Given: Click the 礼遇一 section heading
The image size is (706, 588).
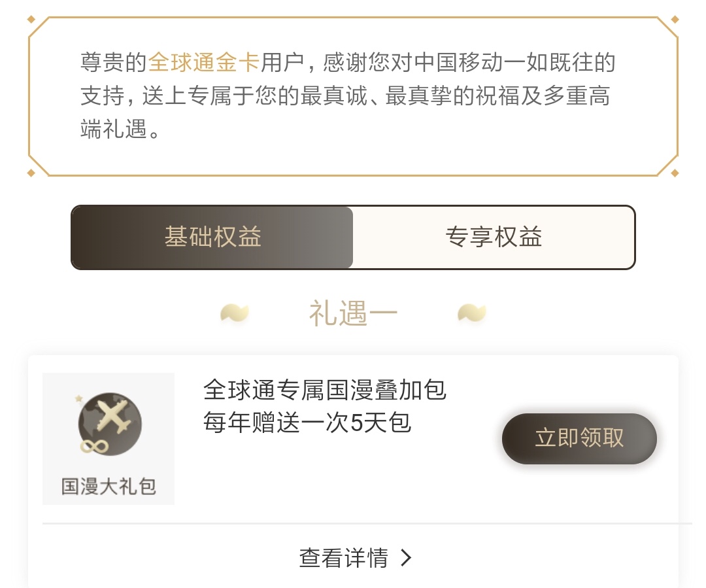Looking at the screenshot, I should click(353, 315).
